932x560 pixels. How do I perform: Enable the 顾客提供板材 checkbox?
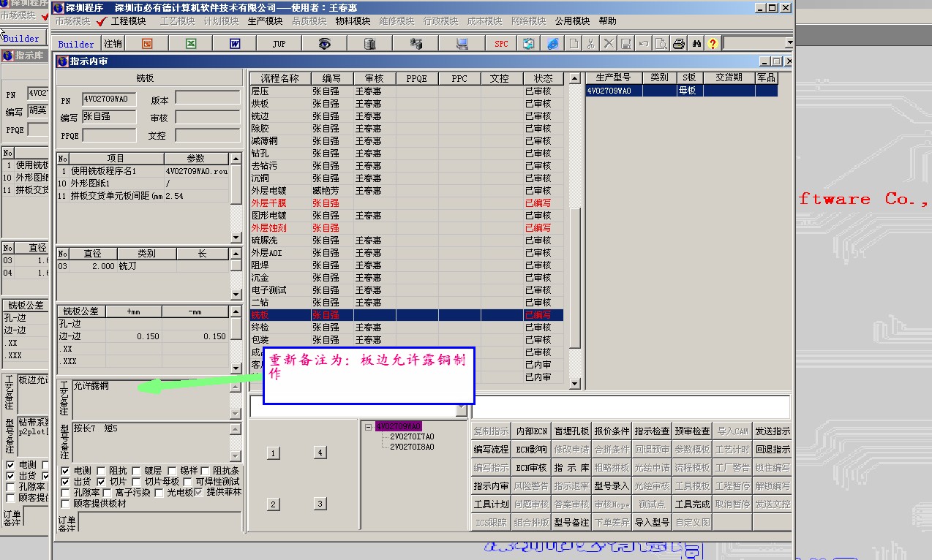[x=66, y=504]
